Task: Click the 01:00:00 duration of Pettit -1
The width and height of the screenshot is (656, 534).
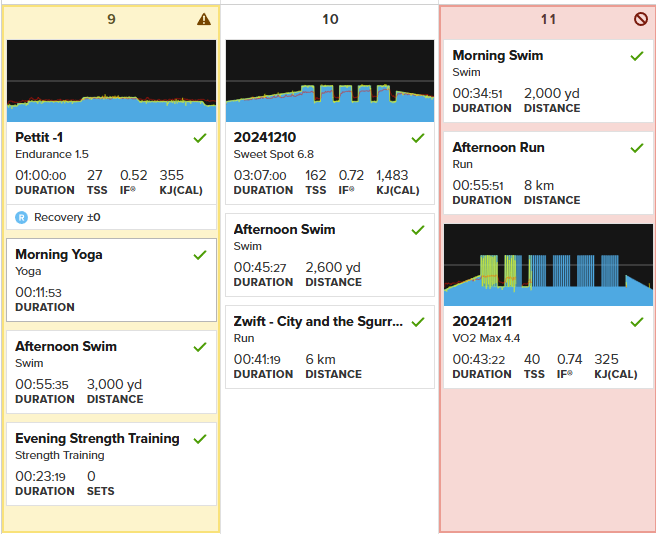Action: click(41, 175)
